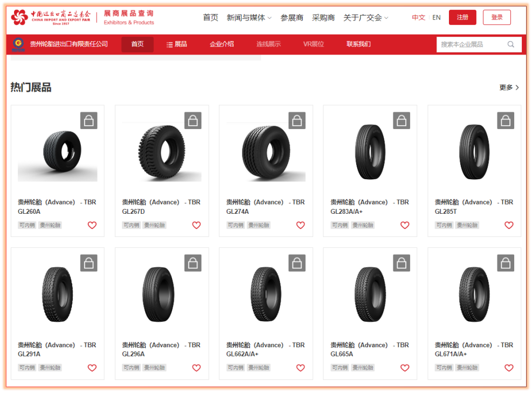The width and height of the screenshot is (532, 393).
Task: Open the GL665A tire thumbnail
Action: 370,294
